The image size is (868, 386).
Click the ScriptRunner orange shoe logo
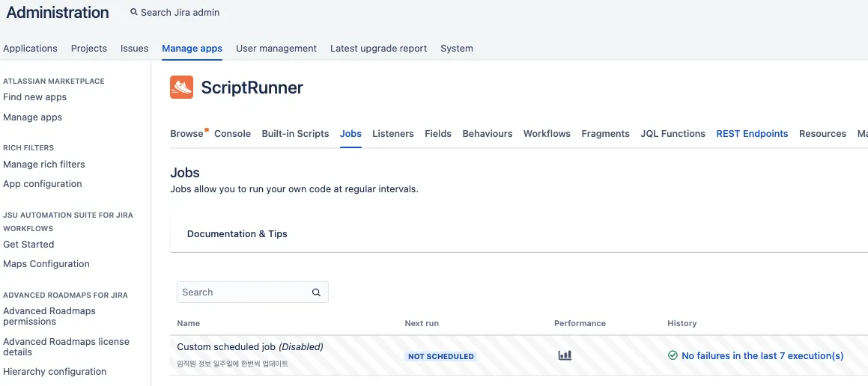(x=181, y=88)
